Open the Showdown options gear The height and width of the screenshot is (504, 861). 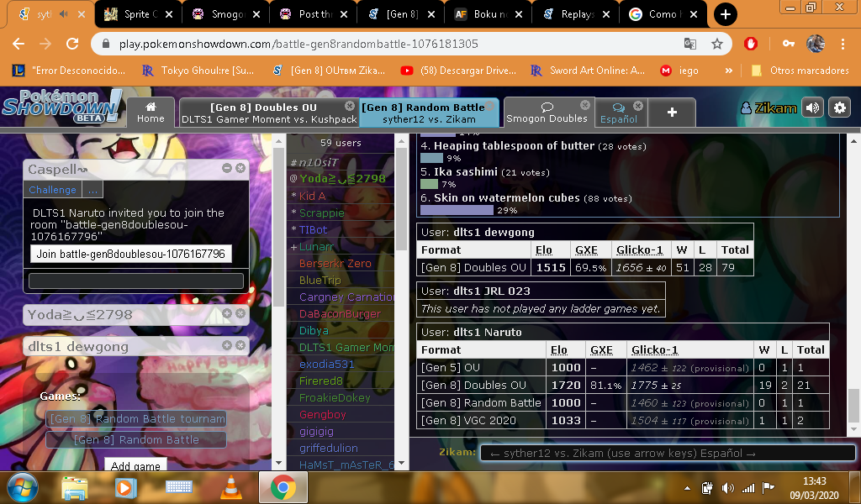coord(840,108)
